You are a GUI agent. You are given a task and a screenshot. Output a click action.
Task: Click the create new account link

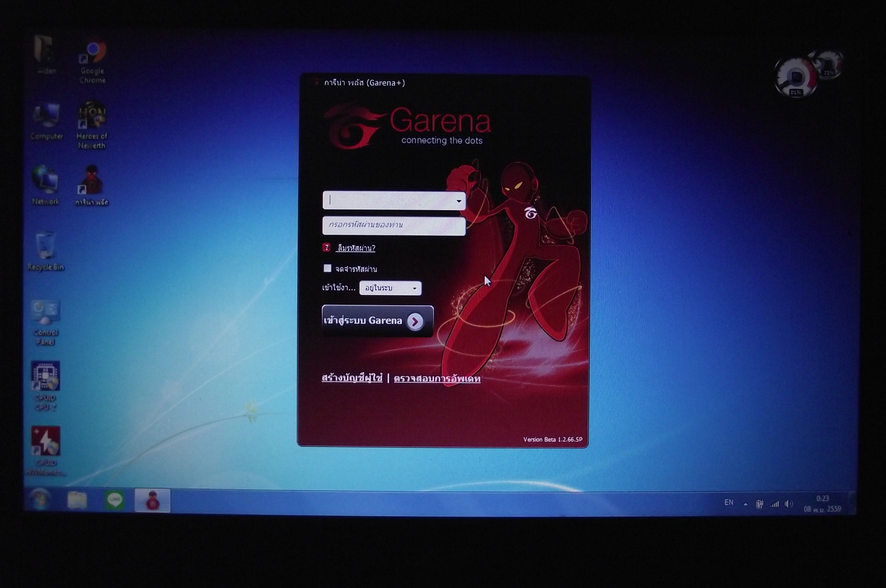tap(352, 378)
